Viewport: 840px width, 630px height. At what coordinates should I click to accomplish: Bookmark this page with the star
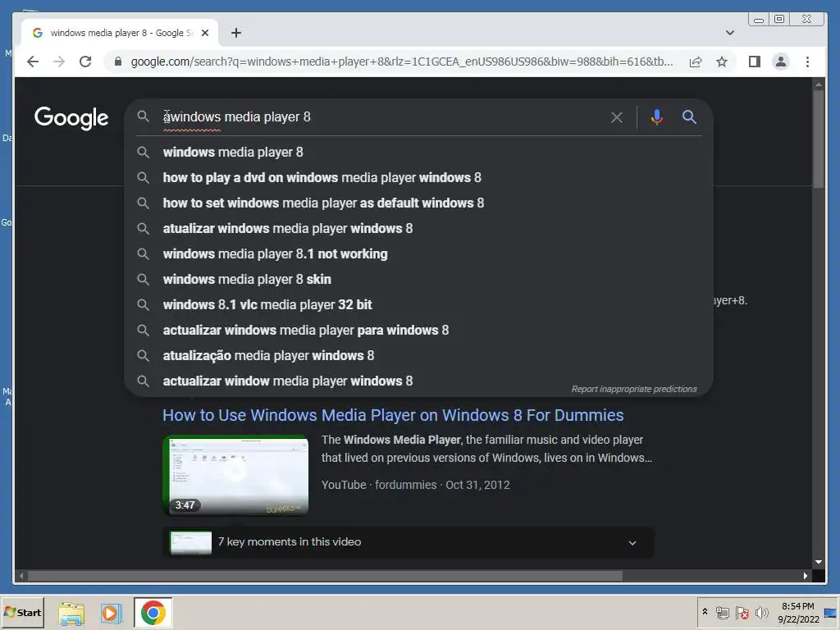coord(722,62)
